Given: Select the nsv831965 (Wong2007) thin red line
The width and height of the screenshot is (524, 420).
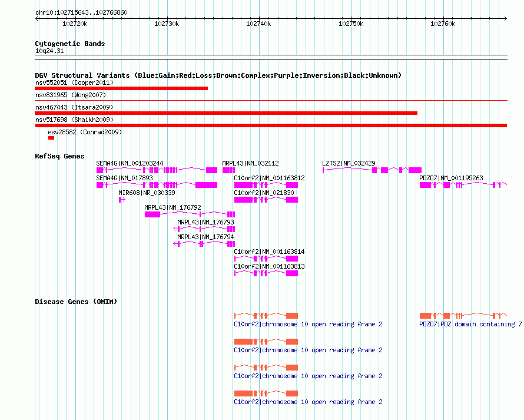Looking at the screenshot, I should point(271,100).
